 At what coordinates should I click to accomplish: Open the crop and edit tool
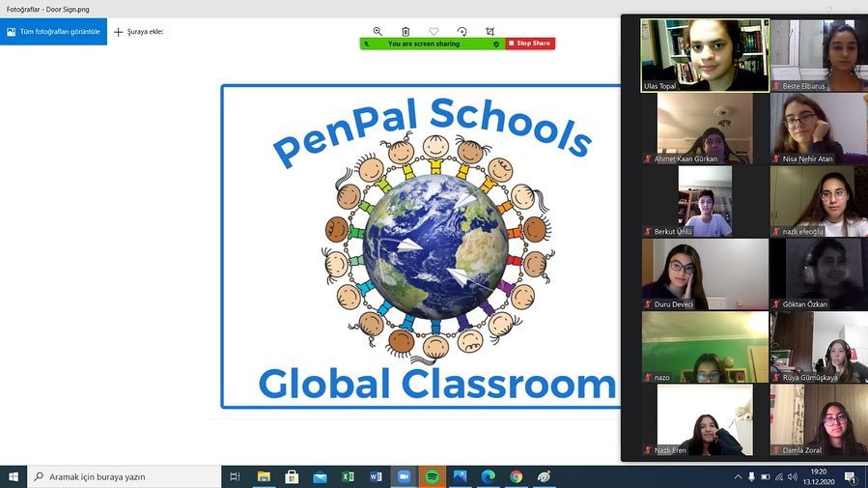[490, 32]
